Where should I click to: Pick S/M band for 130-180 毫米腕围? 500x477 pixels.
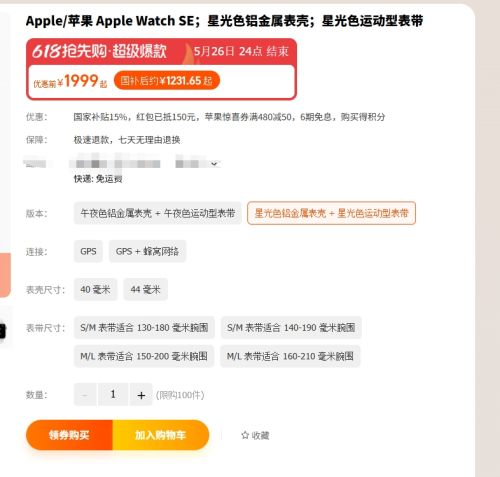[x=144, y=328]
